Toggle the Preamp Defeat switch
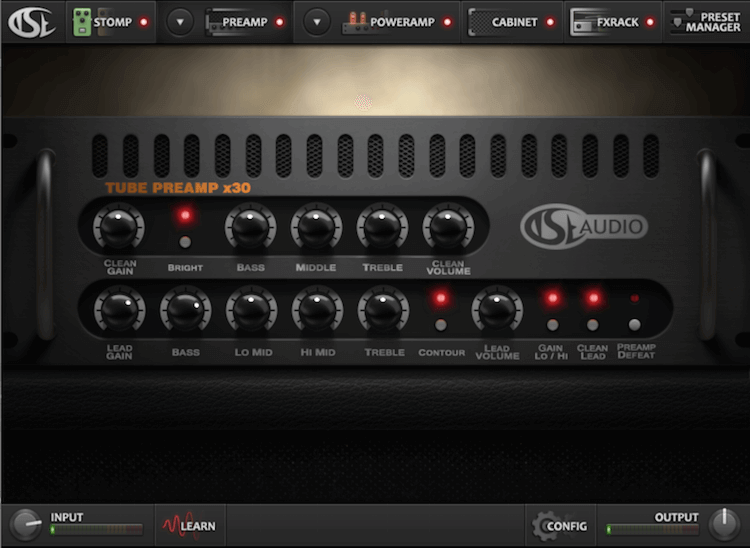Image resolution: width=750 pixels, height=548 pixels. tap(635, 325)
